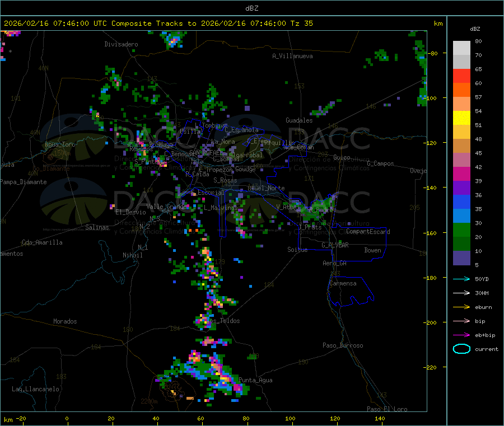Click the 'CompantEscand' map label
Screen dimensions: 504x426
click(x=368, y=232)
